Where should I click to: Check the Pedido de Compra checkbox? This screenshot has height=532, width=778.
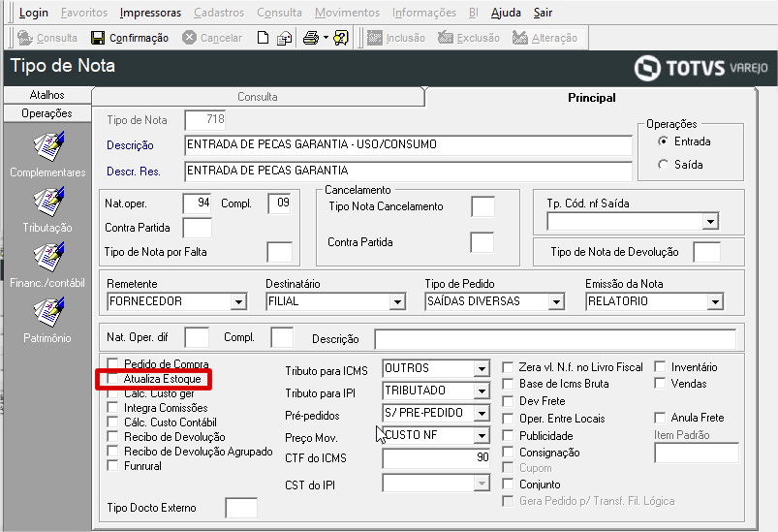(113, 363)
